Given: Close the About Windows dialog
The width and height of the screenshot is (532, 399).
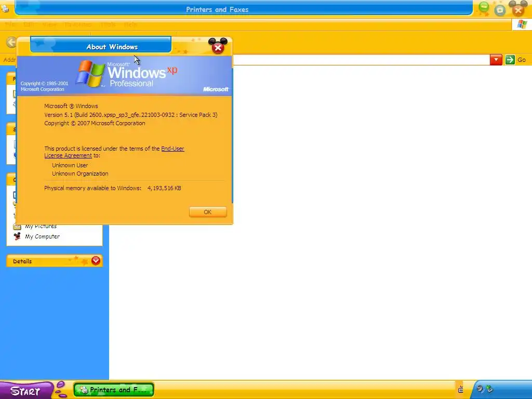Looking at the screenshot, I should [218, 47].
